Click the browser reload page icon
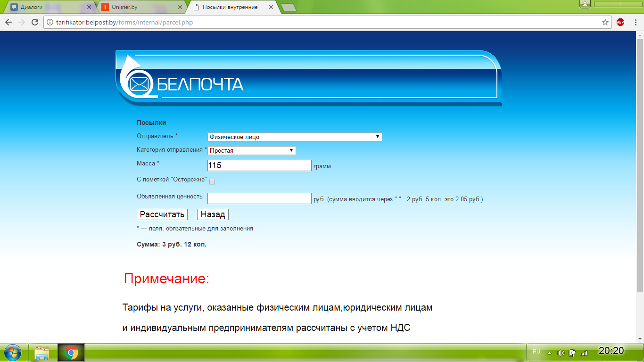The height and width of the screenshot is (362, 644). [34, 22]
